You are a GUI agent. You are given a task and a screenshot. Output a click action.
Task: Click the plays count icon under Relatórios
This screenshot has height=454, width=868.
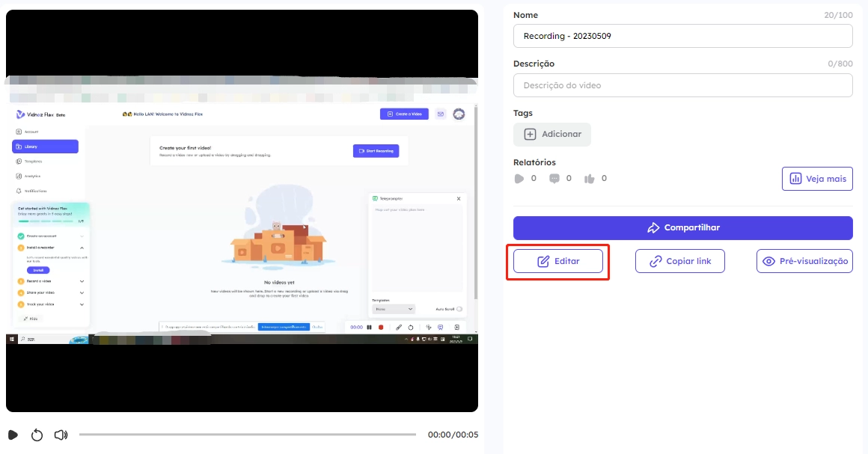coord(519,178)
